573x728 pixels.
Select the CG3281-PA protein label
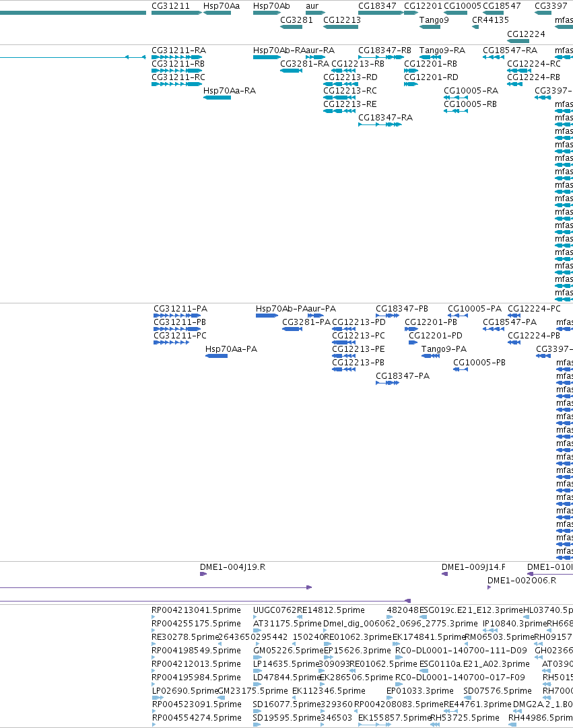coord(306,322)
